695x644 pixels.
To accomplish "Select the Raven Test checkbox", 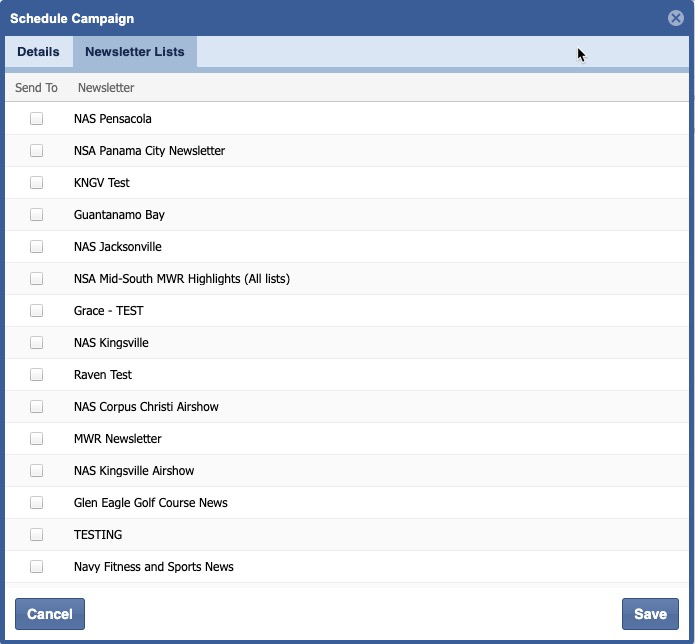I will click(x=37, y=375).
